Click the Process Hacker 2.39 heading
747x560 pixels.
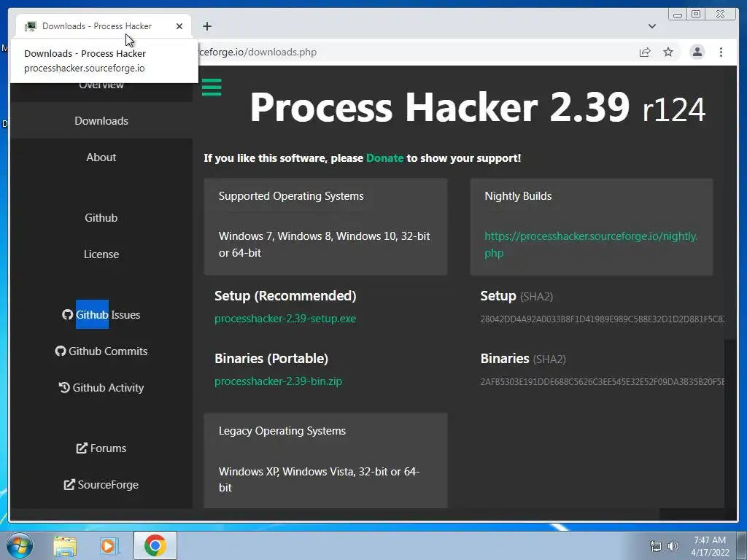click(x=477, y=108)
